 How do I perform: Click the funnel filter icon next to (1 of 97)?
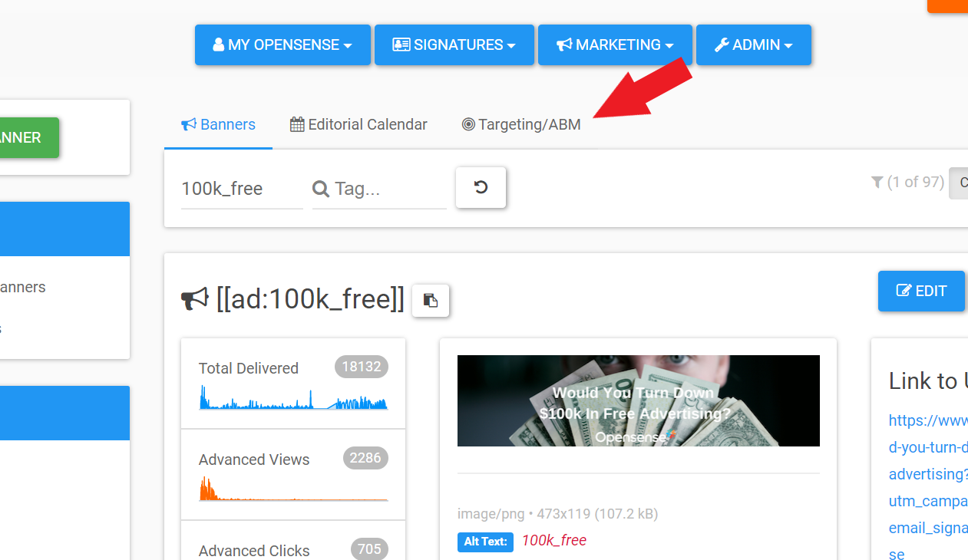[877, 182]
